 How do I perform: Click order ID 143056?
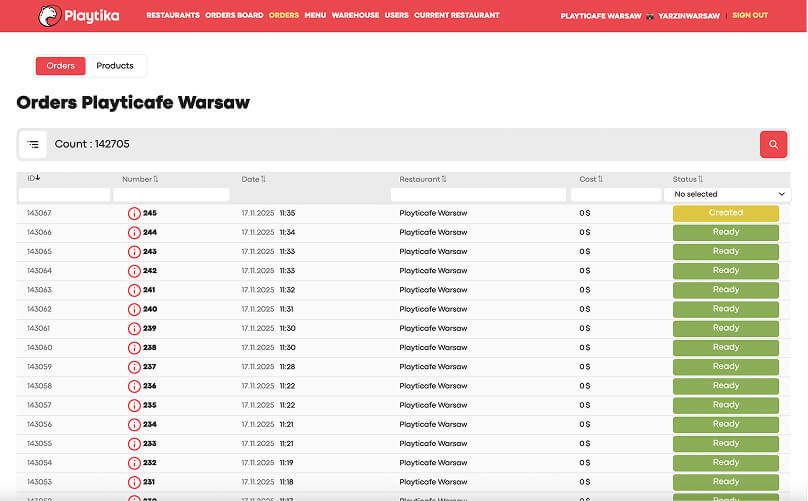[x=39, y=425]
